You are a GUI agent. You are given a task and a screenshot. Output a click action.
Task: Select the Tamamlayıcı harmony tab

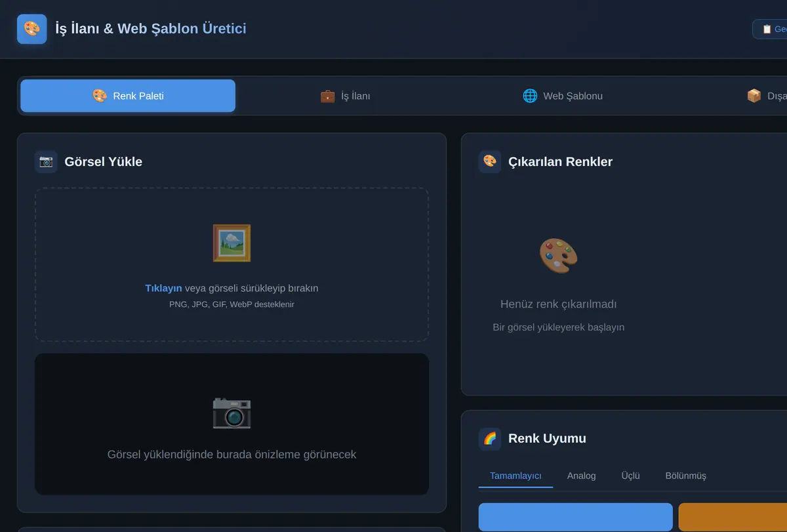[x=515, y=476]
